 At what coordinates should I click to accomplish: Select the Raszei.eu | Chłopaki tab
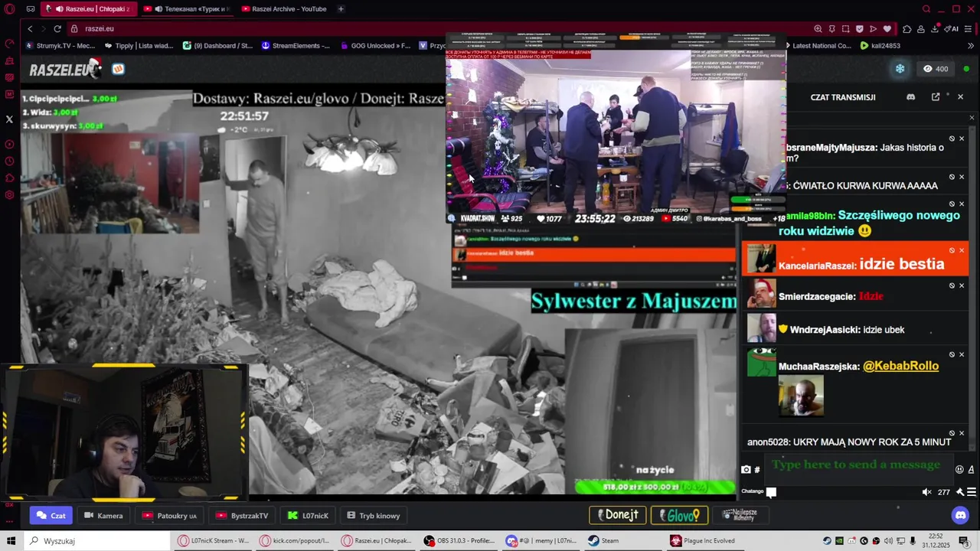88,9
